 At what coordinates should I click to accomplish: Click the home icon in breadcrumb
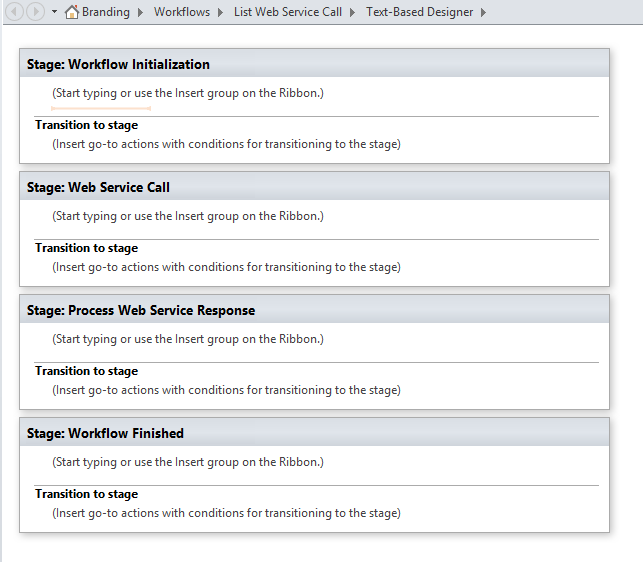71,12
